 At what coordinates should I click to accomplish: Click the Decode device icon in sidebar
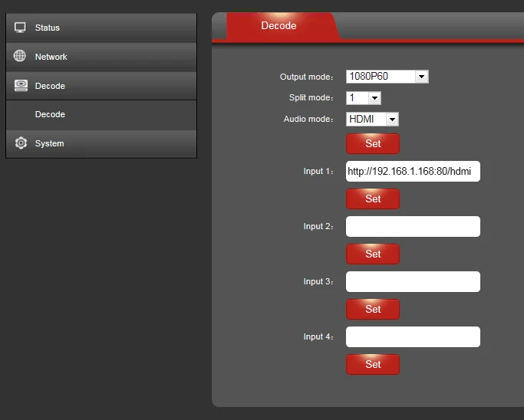[21, 86]
